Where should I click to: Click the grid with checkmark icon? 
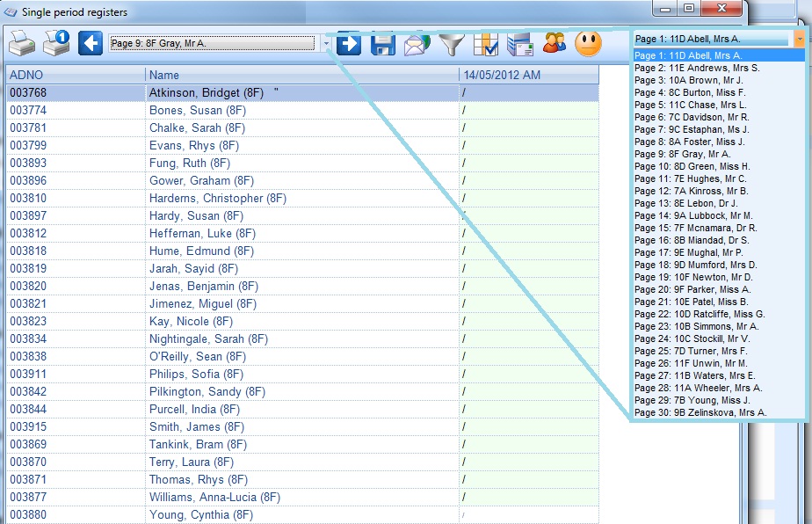[x=486, y=44]
